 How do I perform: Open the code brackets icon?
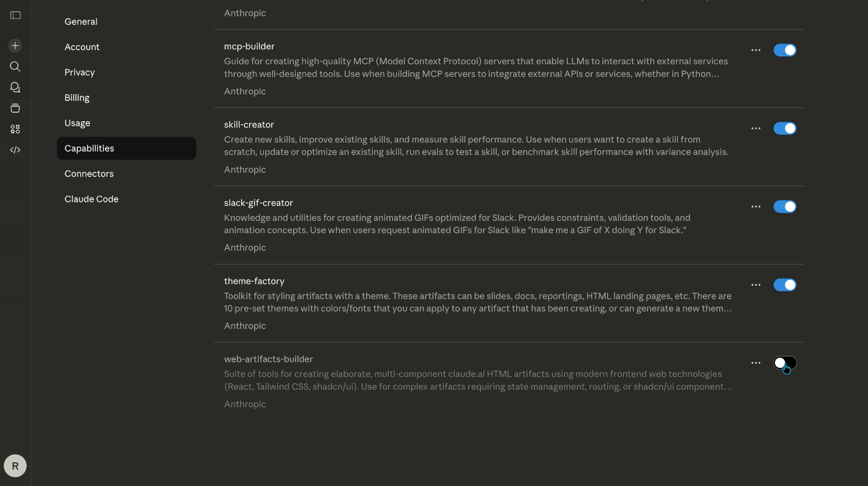pyautogui.click(x=15, y=150)
